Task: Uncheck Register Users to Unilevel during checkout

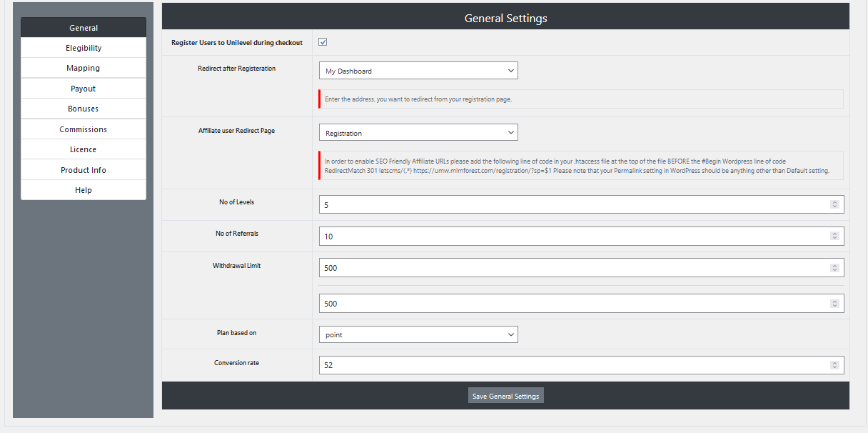Action: (322, 41)
